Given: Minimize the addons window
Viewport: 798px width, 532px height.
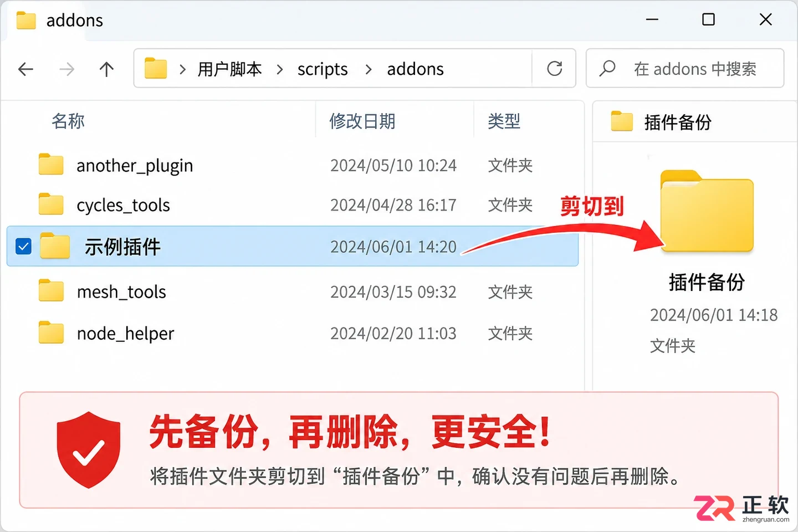Looking at the screenshot, I should point(652,19).
